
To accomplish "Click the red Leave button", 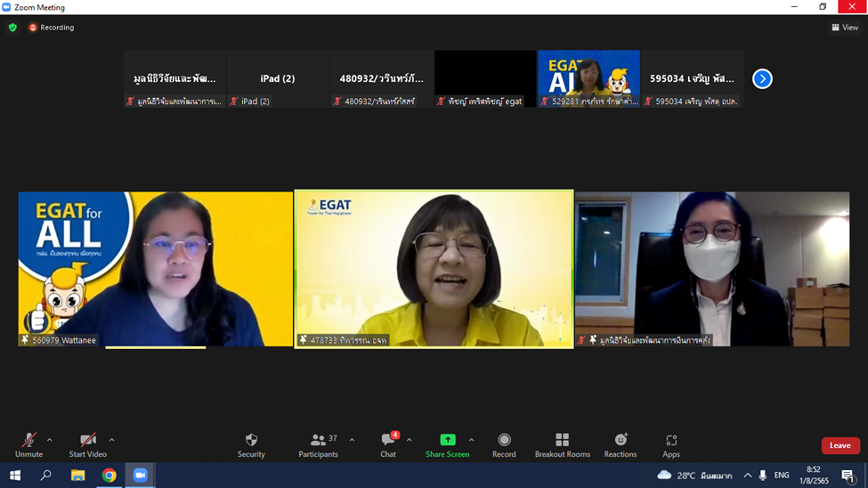I will point(840,445).
